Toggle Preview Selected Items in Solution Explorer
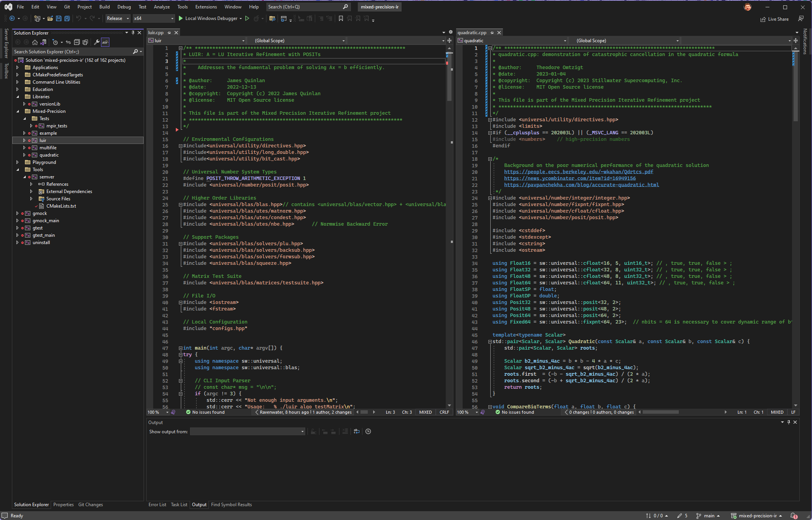This screenshot has height=520, width=812. click(x=105, y=42)
